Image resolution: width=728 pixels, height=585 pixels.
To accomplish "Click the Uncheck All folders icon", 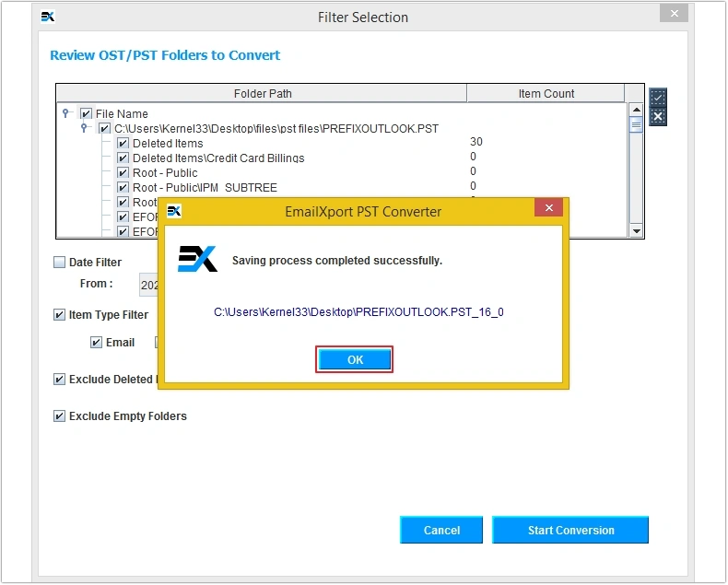I will (658, 116).
